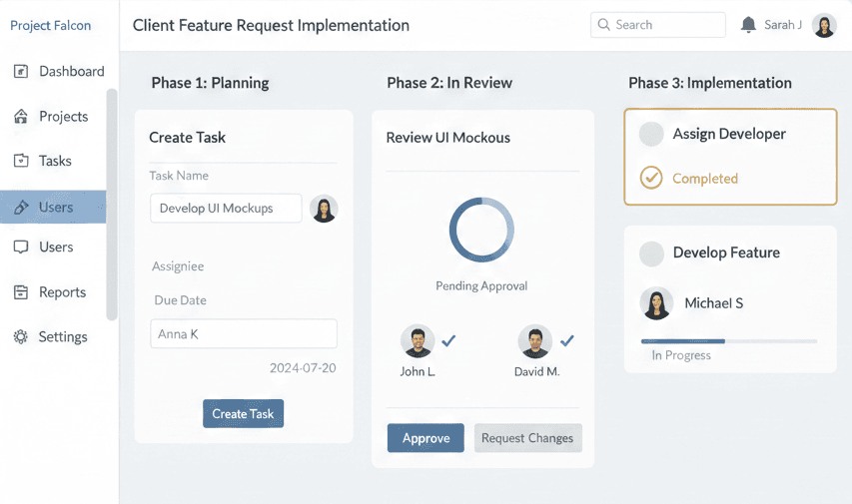This screenshot has width=852, height=504.
Task: Toggle the circle beside Develop Feature
Action: pos(651,253)
